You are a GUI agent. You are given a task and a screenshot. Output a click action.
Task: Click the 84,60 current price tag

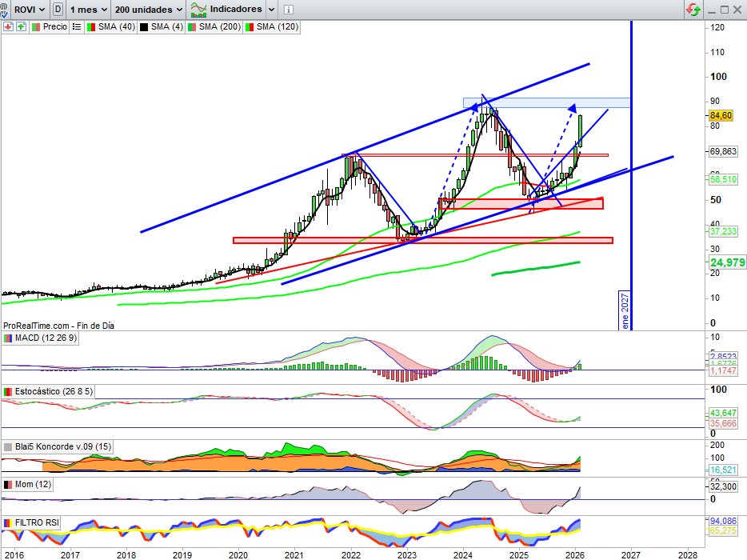pyautogui.click(x=721, y=115)
